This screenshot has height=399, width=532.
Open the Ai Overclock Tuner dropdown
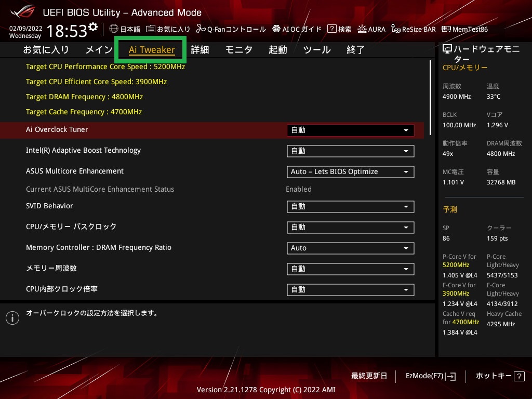(351, 130)
